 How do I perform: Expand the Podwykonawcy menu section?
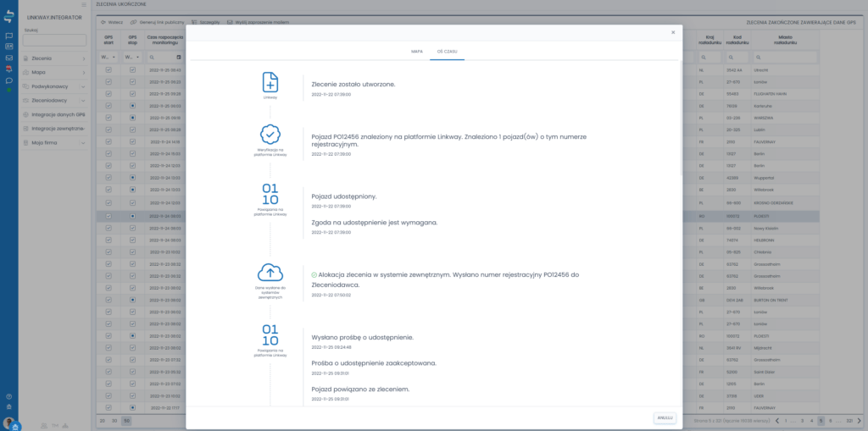click(x=56, y=86)
